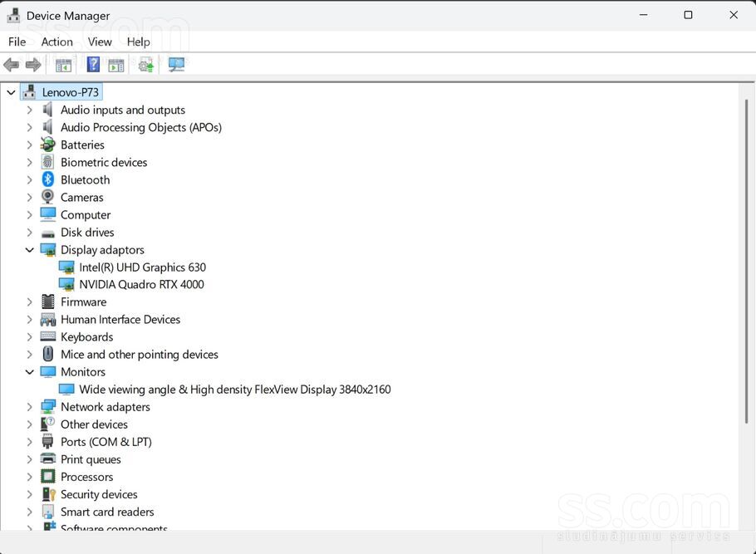Expand the Keyboards category chevron
Image resolution: width=756 pixels, height=554 pixels.
29,336
